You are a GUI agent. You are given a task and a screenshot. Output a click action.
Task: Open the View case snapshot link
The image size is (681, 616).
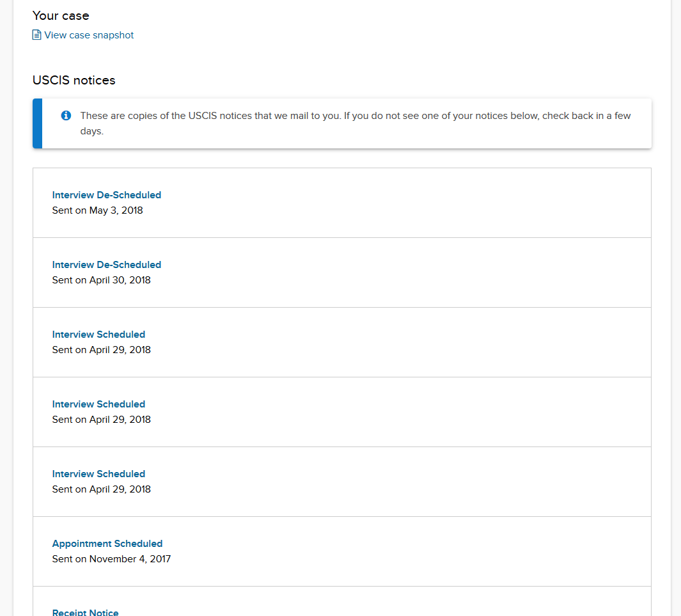pos(89,35)
